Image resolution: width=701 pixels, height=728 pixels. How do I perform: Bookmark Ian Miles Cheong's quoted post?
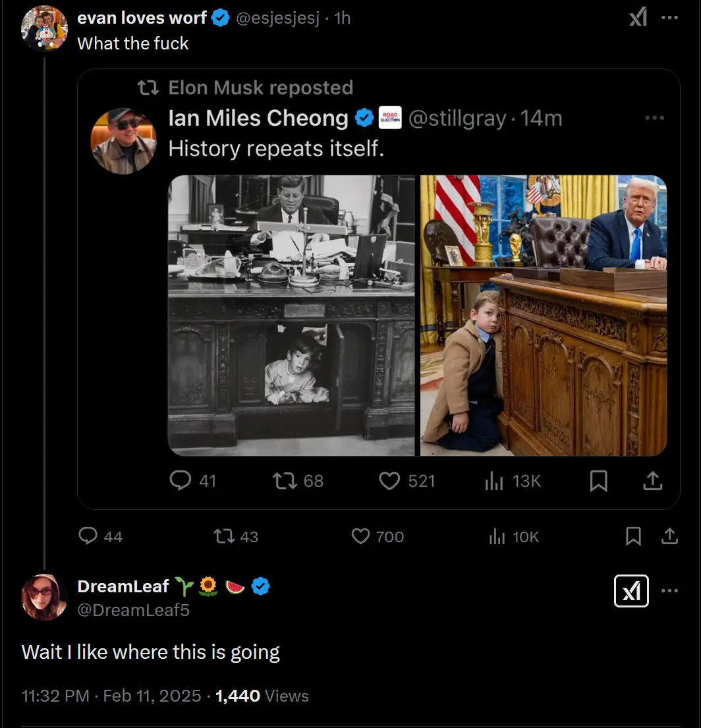tap(598, 480)
